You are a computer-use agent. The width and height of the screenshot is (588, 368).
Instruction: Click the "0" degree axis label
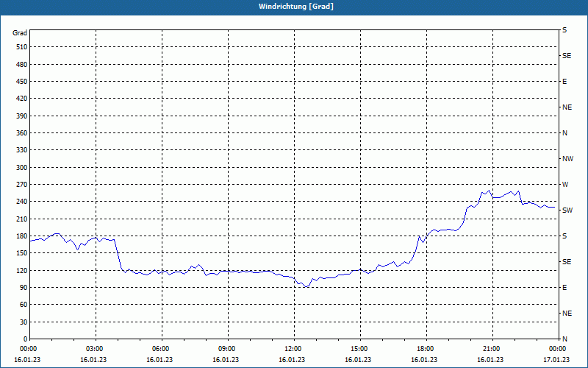click(26, 339)
